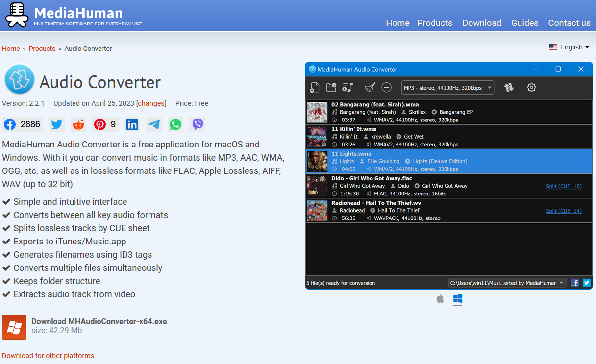The image size is (596, 364).
Task: Open converter settings gear icon
Action: click(x=531, y=88)
